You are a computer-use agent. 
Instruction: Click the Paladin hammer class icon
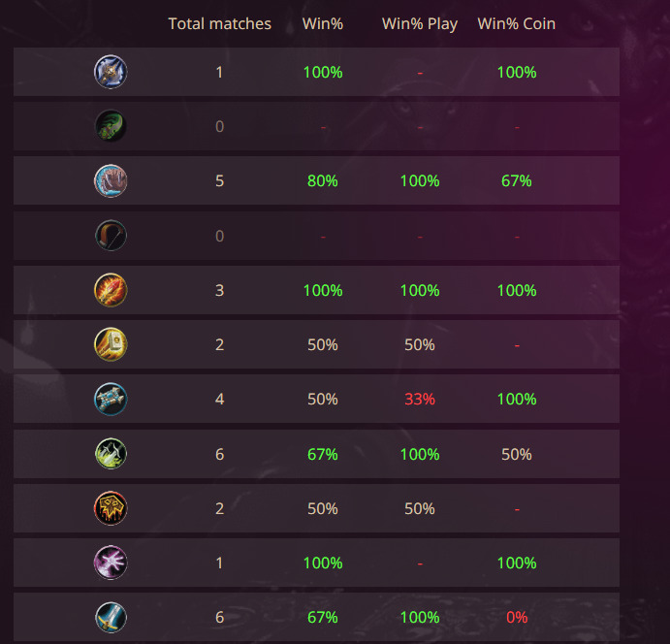111,344
